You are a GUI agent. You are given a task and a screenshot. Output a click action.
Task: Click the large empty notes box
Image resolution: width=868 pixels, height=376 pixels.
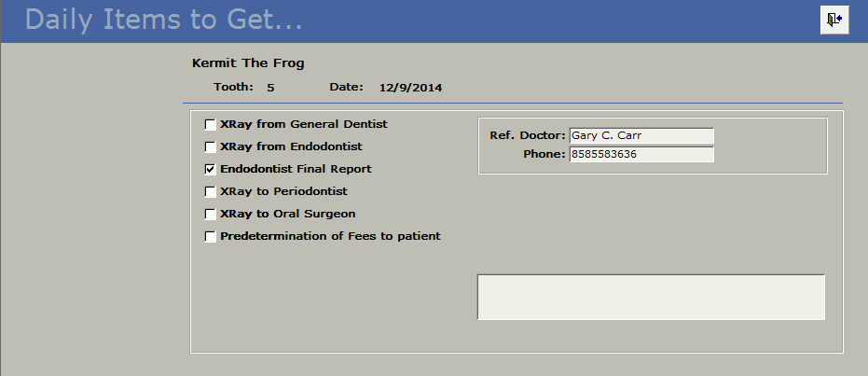tap(651, 297)
